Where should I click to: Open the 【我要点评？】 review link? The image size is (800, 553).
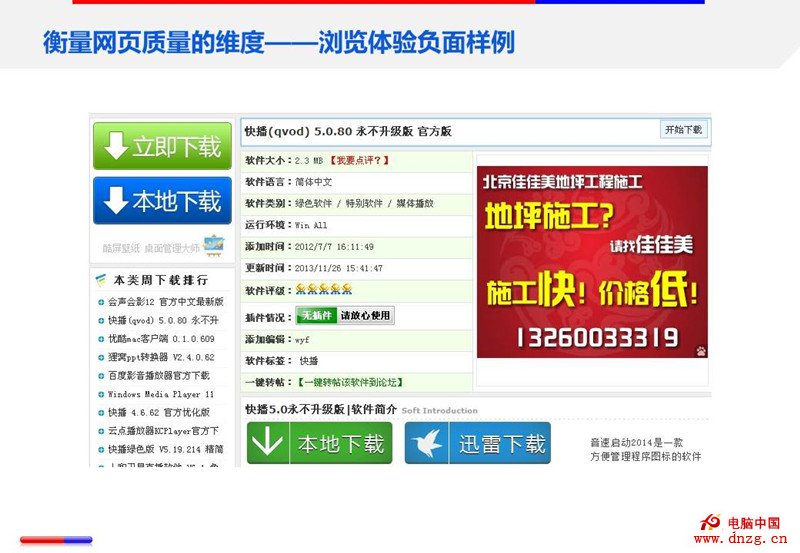(x=360, y=160)
